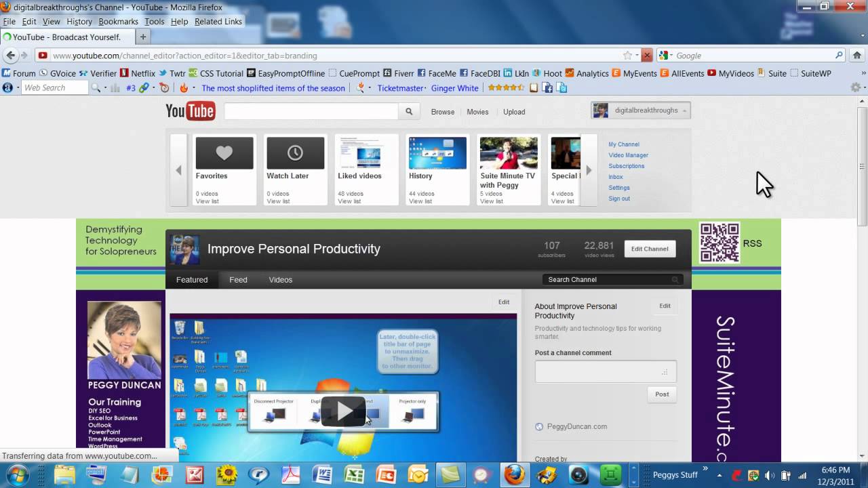Open the History playlist thumbnail
Viewport: 868px width, 488px height.
click(x=437, y=152)
